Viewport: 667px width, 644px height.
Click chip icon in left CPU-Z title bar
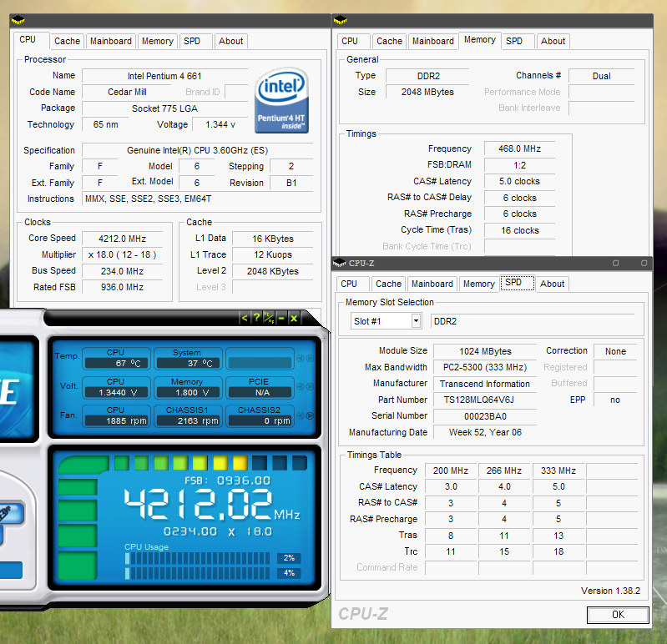(18, 20)
